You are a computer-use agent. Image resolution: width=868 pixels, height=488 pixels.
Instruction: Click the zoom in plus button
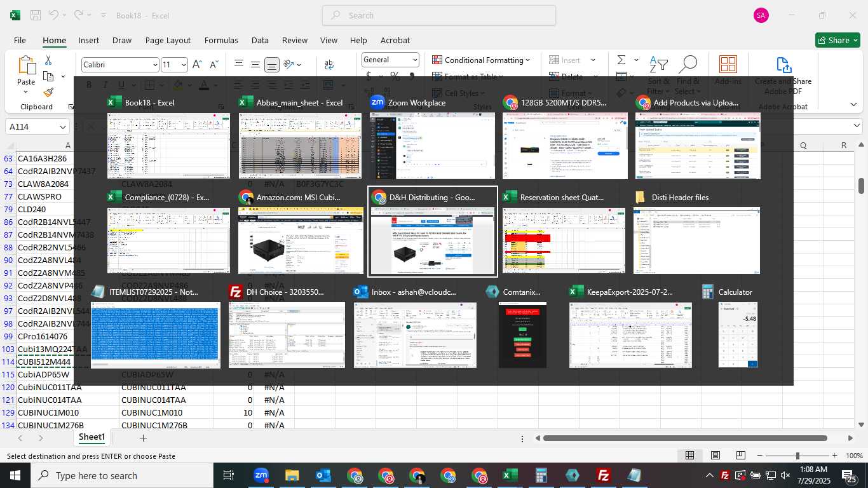coord(834,456)
